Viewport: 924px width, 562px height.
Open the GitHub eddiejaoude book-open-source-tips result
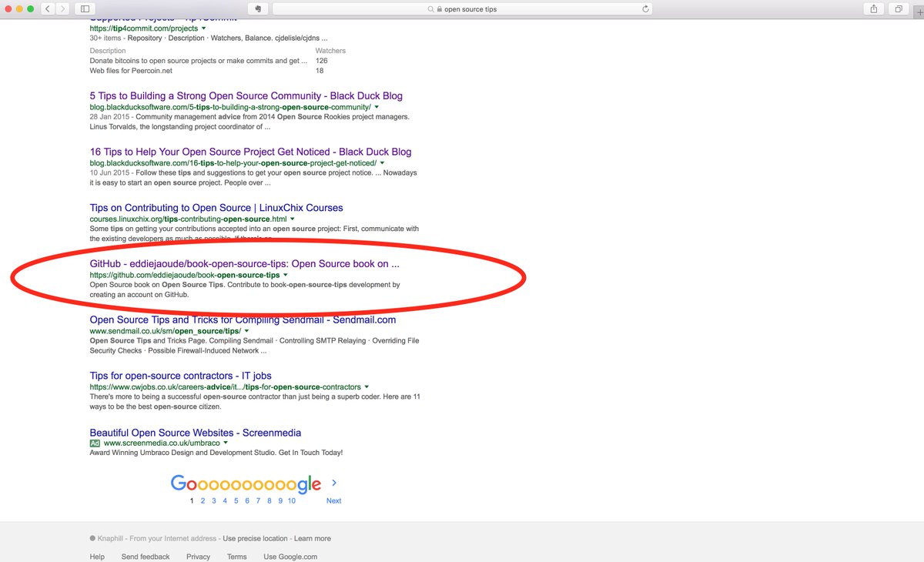[245, 263]
